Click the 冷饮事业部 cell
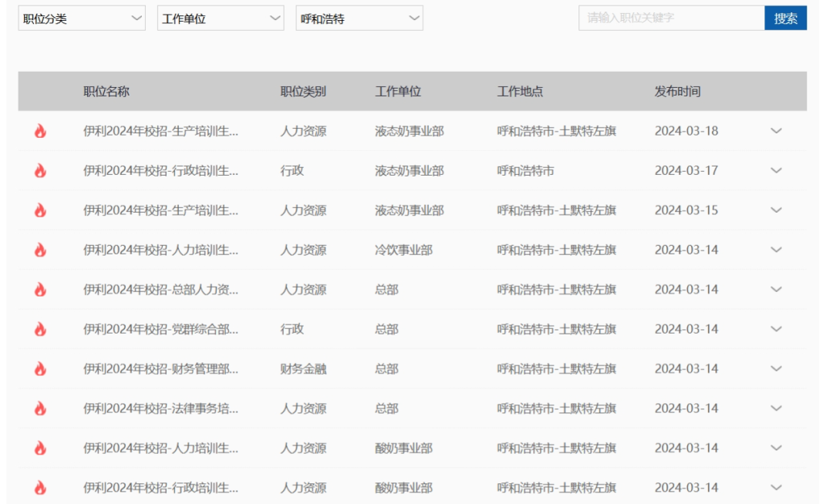The width and height of the screenshot is (833, 504). pyautogui.click(x=403, y=250)
